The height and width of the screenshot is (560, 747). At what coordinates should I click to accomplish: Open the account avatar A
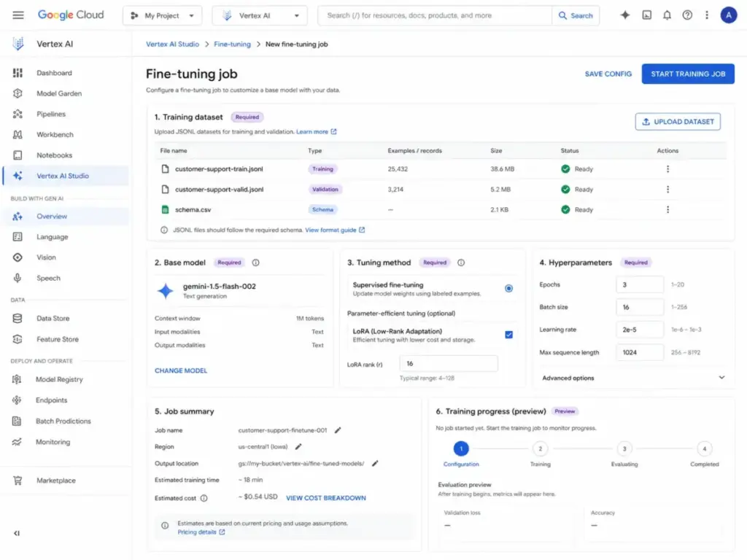click(729, 15)
